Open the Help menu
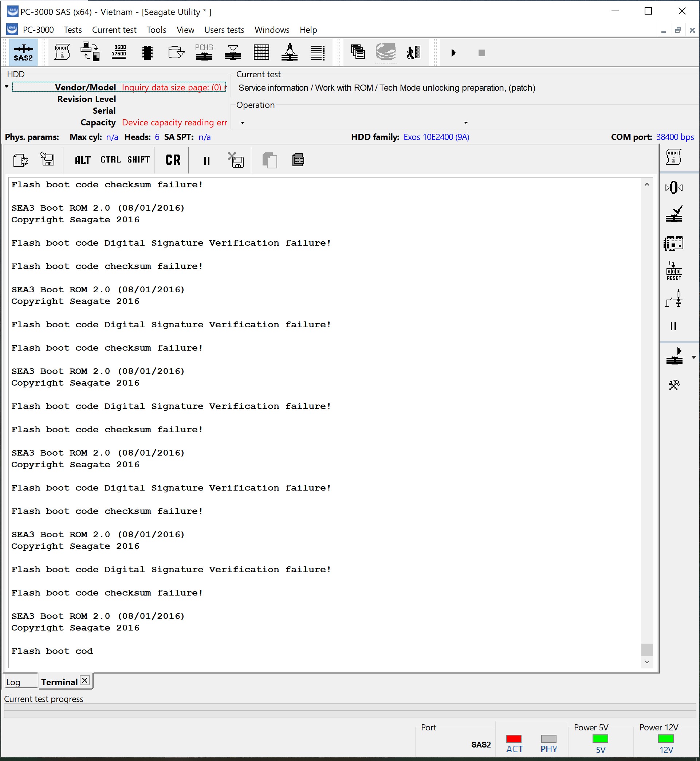Screen dimensions: 700x761 pyautogui.click(x=308, y=30)
